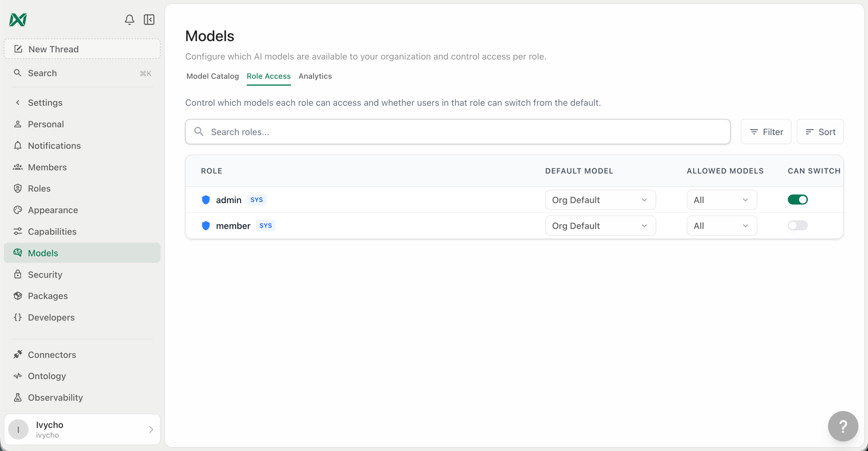Screen dimensions: 868x451
Task: Switch to the Model Catalog tab
Action: [x=213, y=76]
